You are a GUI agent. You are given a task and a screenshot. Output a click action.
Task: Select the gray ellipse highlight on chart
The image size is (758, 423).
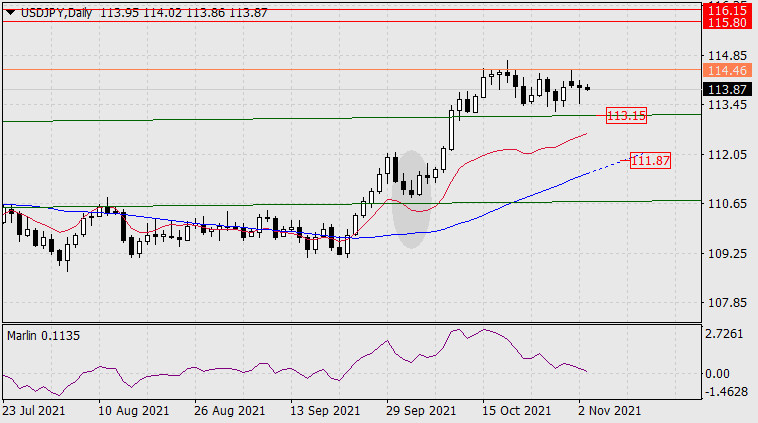pyautogui.click(x=411, y=199)
